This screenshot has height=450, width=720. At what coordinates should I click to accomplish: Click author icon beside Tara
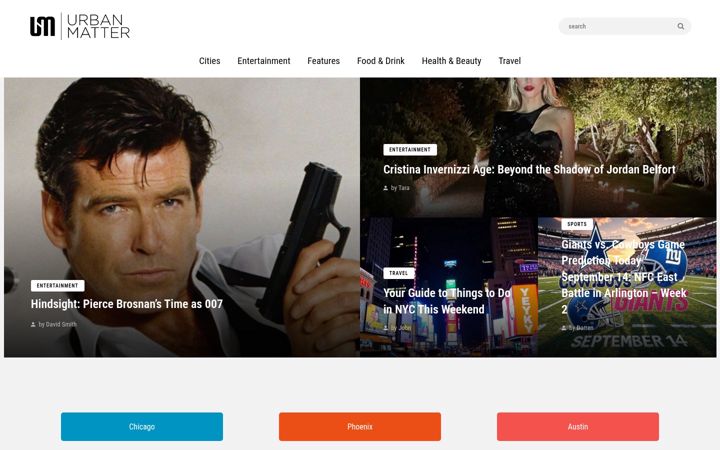coord(386,188)
